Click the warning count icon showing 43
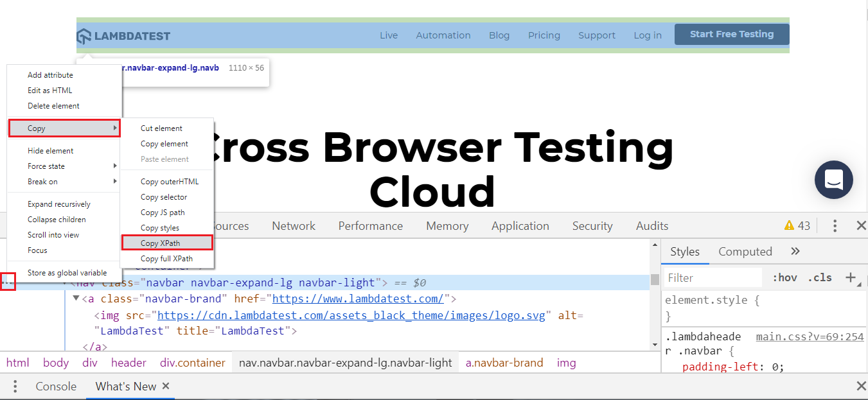868x400 pixels. coord(797,226)
